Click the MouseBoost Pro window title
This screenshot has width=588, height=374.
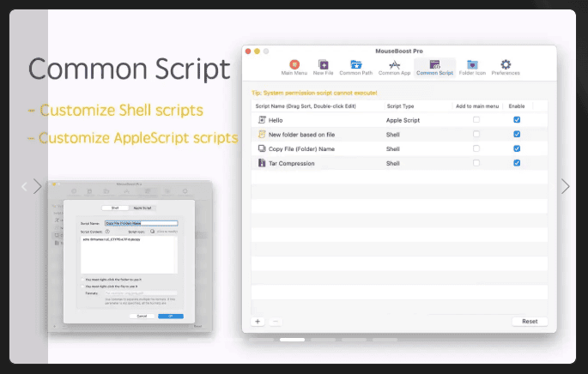[399, 51]
